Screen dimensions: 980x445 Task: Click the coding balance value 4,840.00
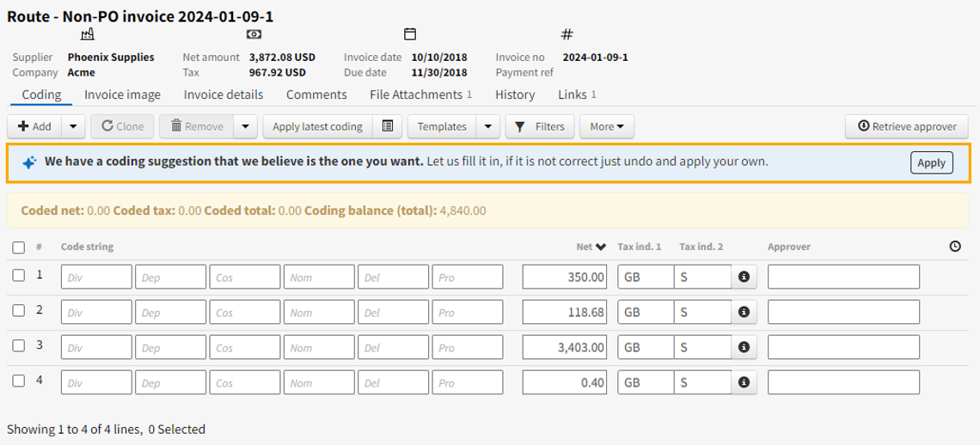[x=463, y=210]
